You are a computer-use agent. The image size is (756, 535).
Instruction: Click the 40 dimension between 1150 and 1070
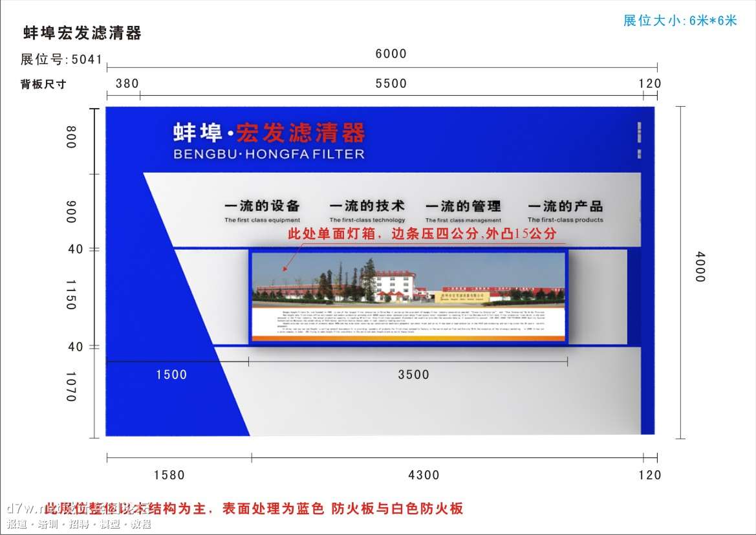click(x=76, y=347)
